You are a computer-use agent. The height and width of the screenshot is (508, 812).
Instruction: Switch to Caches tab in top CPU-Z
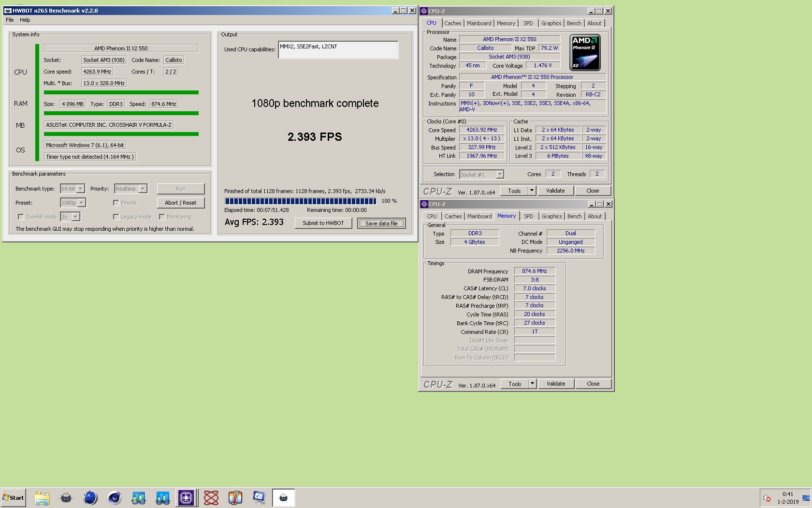pyautogui.click(x=453, y=23)
